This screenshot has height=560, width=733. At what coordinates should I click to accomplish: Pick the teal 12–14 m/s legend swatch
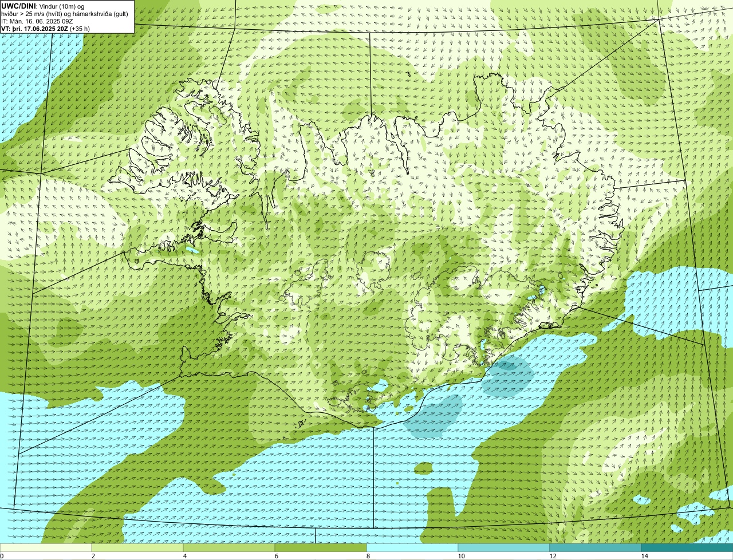(x=596, y=548)
